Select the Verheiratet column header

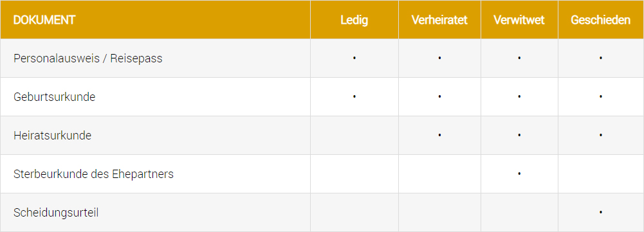click(439, 20)
